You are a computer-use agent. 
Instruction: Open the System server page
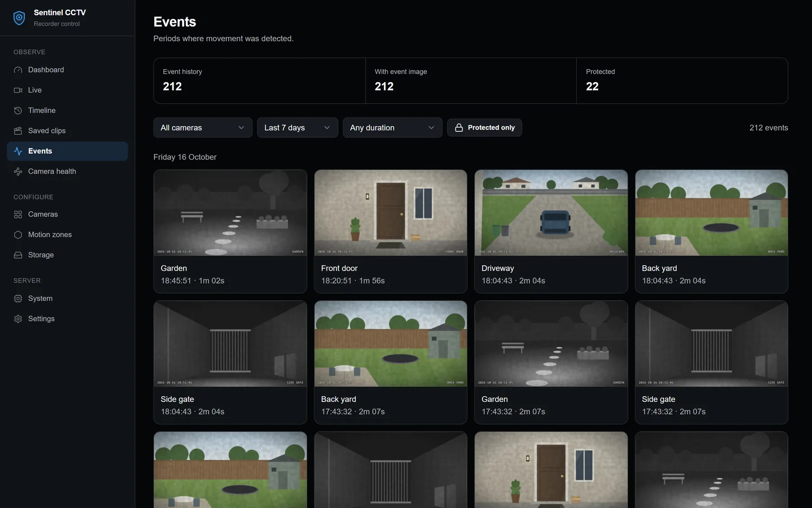pyautogui.click(x=67, y=298)
